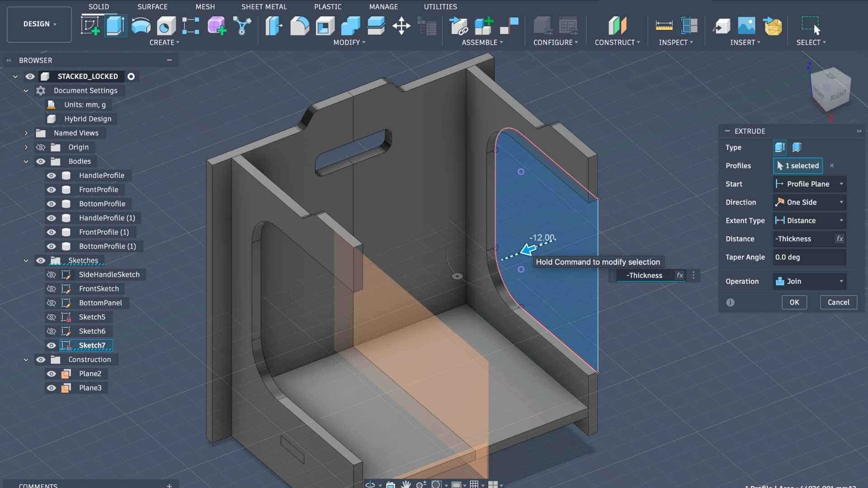This screenshot has height=488, width=868.
Task: Expand the Named Views tree node
Action: (x=26, y=133)
